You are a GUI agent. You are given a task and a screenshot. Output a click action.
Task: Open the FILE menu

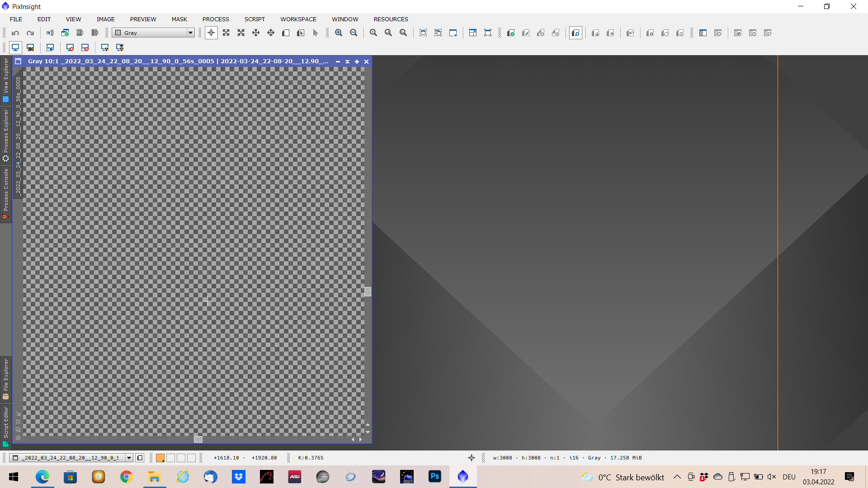(x=16, y=19)
